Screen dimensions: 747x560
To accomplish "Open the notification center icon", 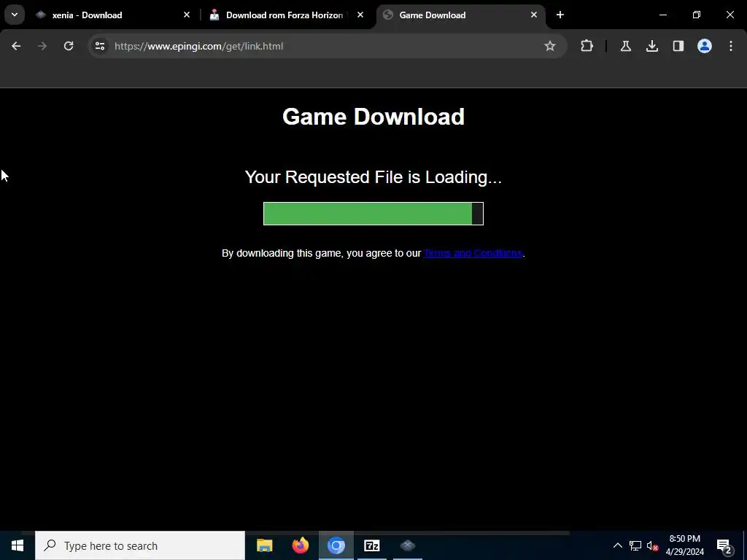I will click(724, 545).
